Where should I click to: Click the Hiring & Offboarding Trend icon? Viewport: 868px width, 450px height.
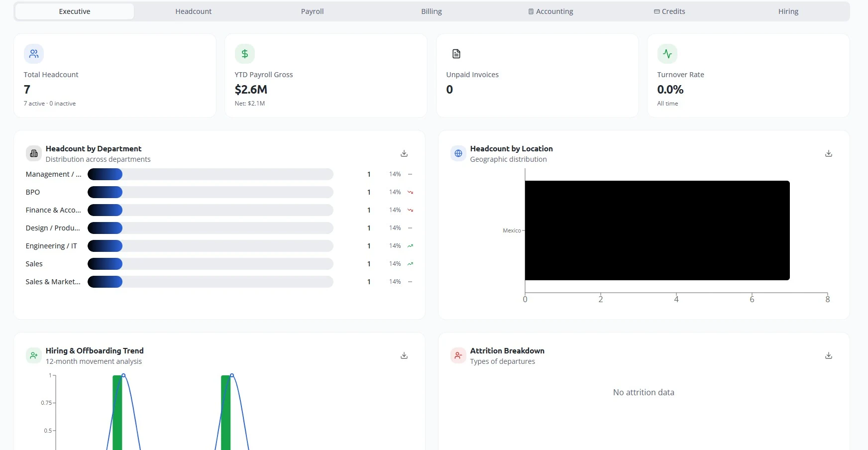(x=34, y=355)
